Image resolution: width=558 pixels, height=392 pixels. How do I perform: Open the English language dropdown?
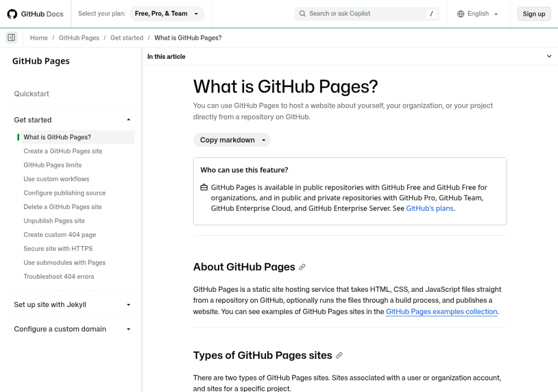click(x=477, y=14)
